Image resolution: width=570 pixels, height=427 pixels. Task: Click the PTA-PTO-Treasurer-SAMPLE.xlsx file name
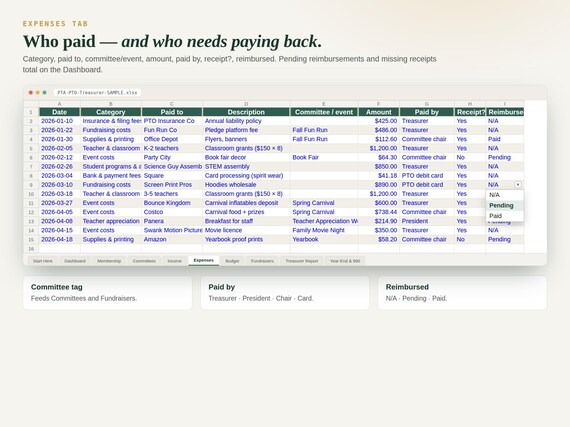click(97, 93)
